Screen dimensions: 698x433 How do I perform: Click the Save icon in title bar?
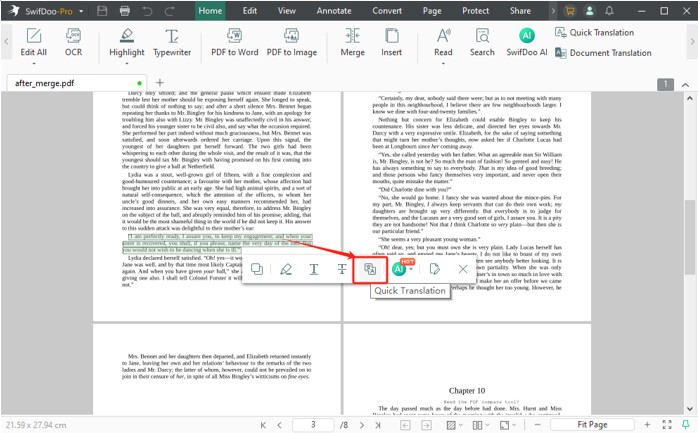coord(102,11)
